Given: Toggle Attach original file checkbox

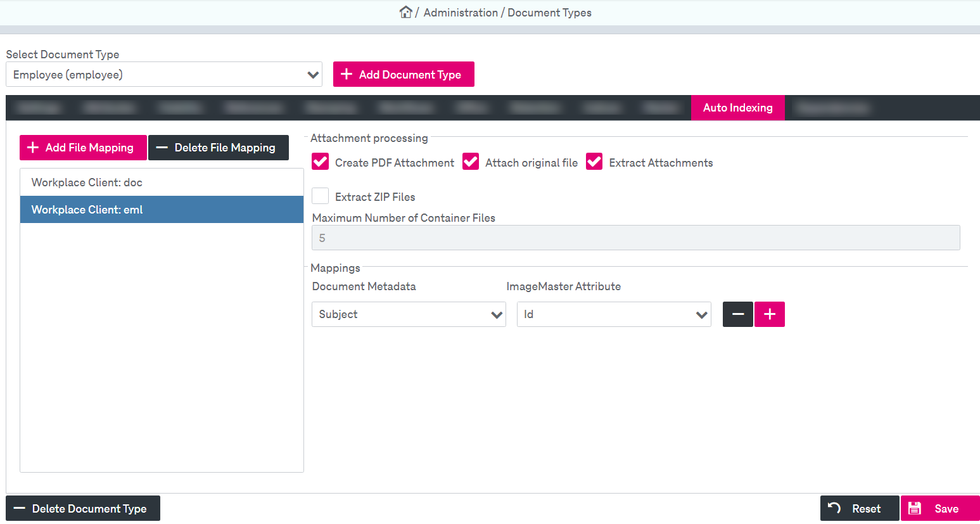Looking at the screenshot, I should tap(471, 162).
